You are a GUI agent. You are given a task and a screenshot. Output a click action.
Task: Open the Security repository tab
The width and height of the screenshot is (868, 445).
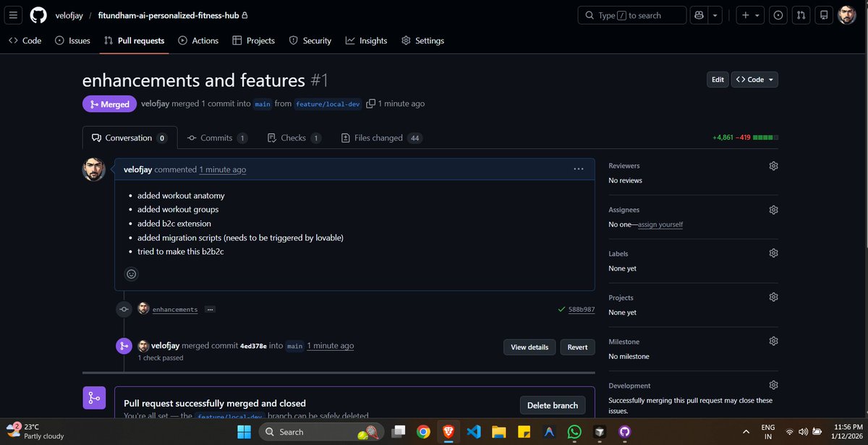pos(310,41)
